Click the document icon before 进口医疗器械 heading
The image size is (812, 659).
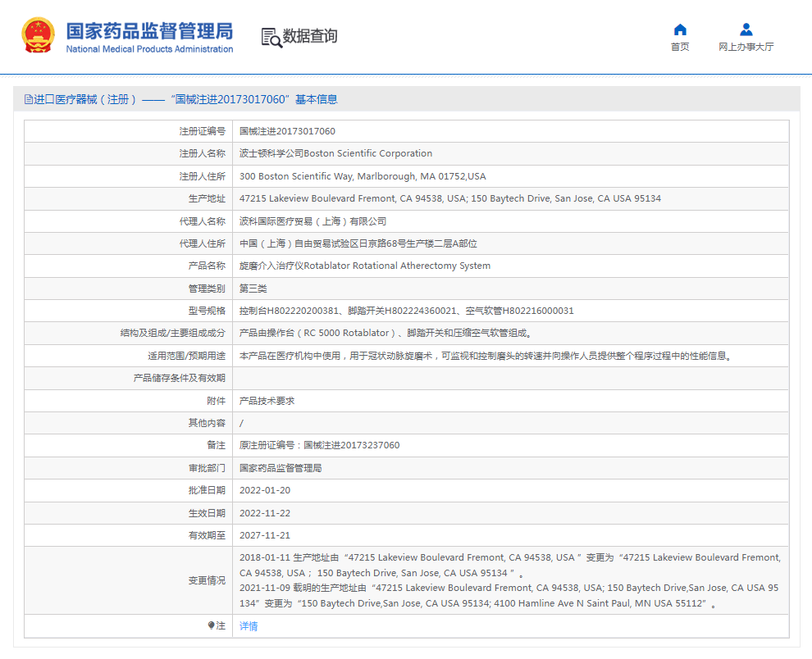click(29, 99)
